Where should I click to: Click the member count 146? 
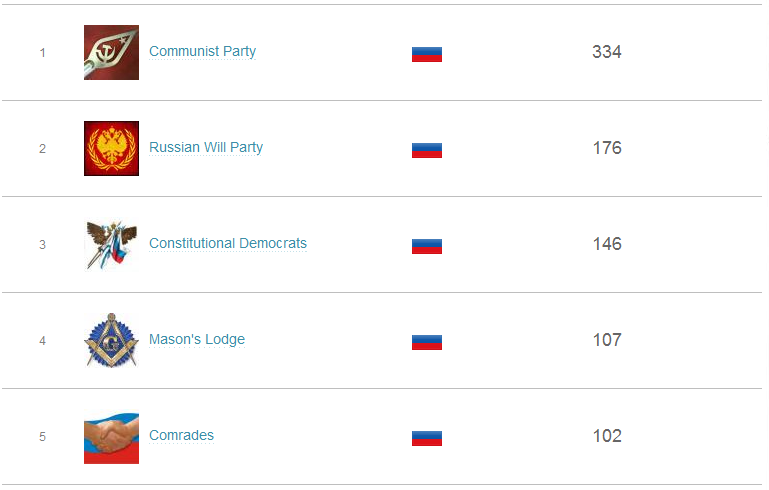coord(606,244)
